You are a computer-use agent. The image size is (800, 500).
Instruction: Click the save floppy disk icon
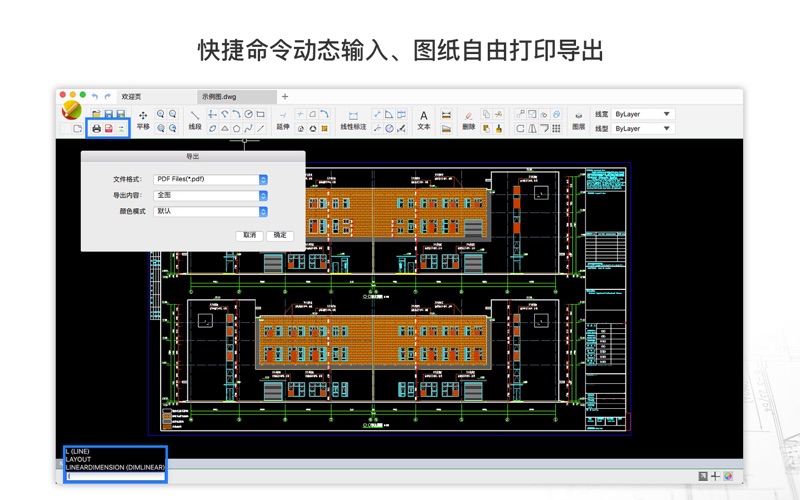pyautogui.click(x=108, y=114)
